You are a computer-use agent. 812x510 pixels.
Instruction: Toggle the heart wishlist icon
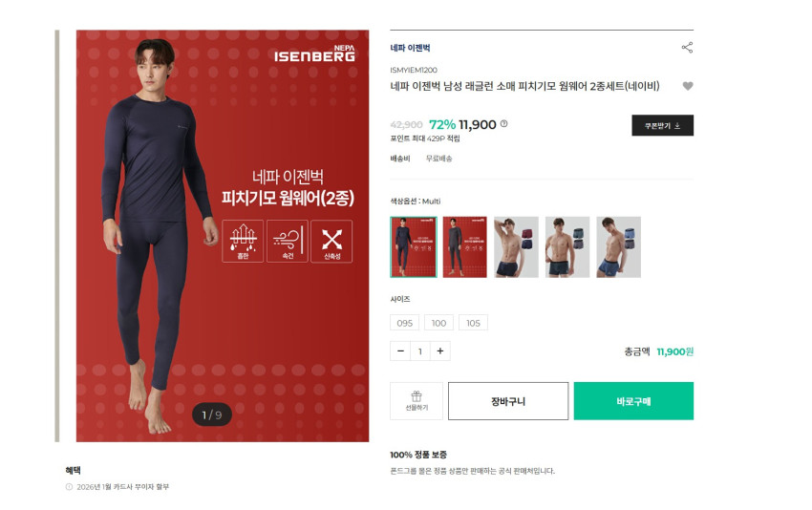(x=687, y=86)
